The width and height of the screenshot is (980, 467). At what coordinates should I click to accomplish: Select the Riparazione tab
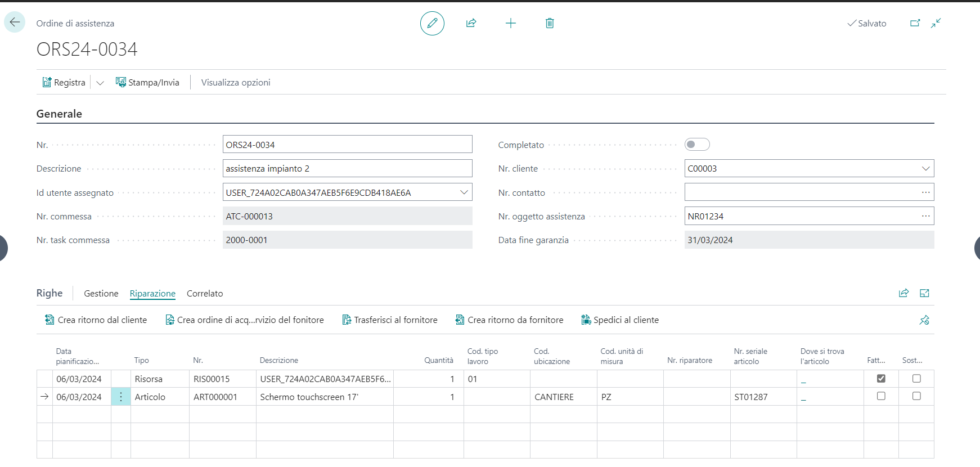[152, 293]
